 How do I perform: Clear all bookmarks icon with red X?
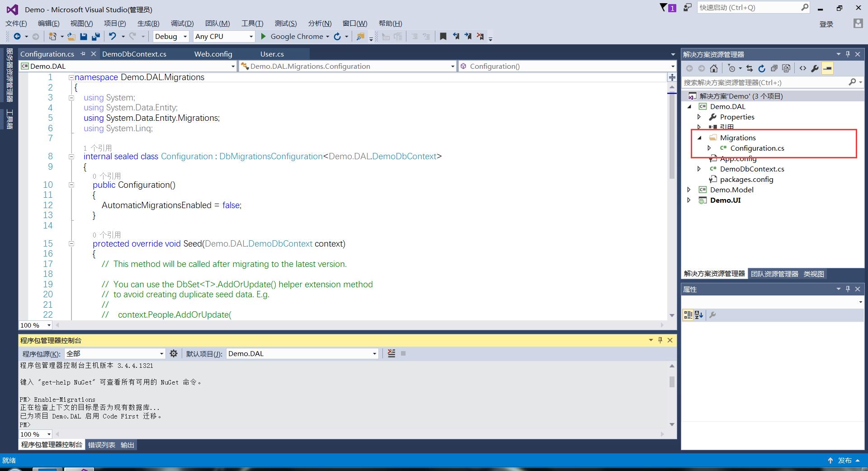tap(480, 36)
